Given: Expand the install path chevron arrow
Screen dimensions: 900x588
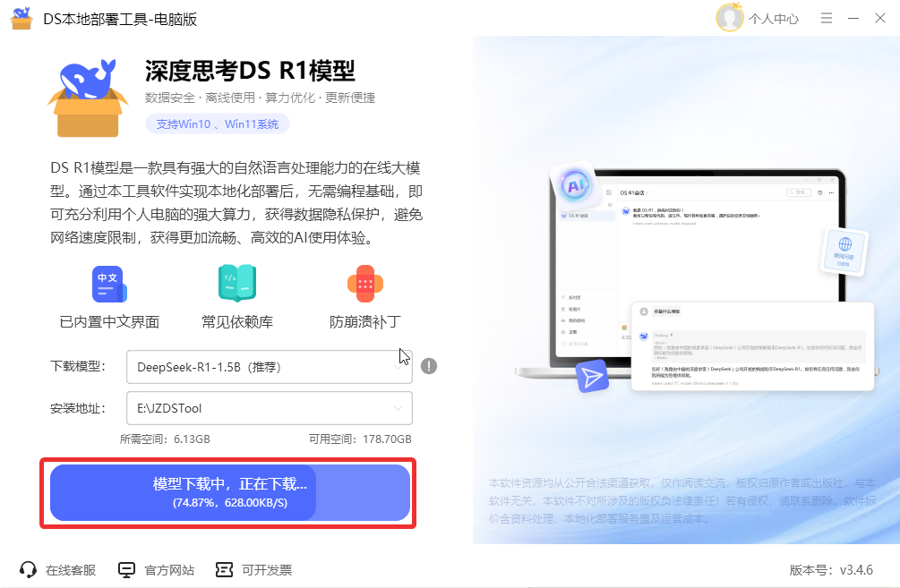Looking at the screenshot, I should coord(398,408).
